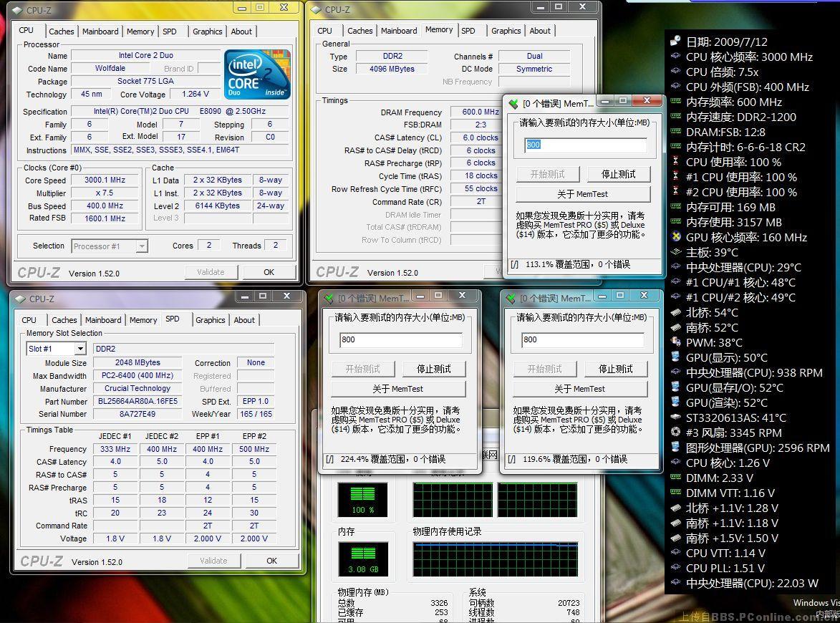Image resolution: width=840 pixels, height=623 pixels.
Task: Click the CPU-Z title bar icon of SPD window
Action: 20,299
